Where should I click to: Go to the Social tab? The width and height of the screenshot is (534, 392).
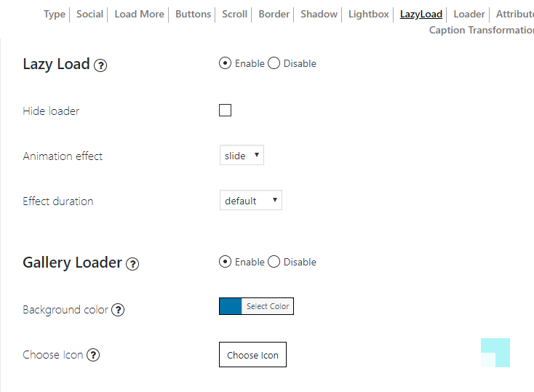[x=89, y=14]
